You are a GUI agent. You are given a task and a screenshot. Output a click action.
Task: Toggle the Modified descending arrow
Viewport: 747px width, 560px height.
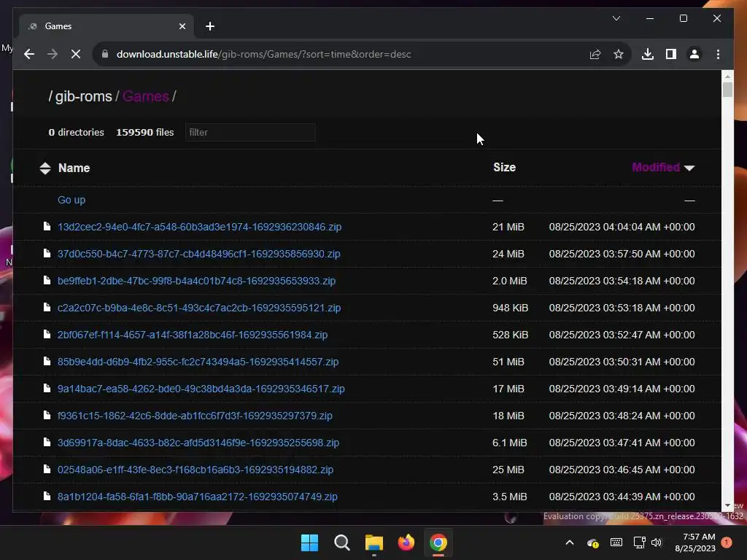tap(689, 168)
